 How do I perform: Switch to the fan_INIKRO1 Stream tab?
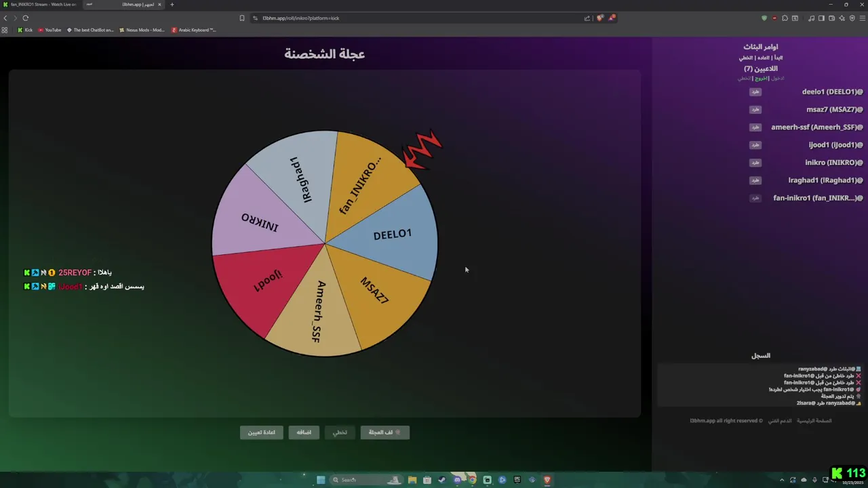41,5
